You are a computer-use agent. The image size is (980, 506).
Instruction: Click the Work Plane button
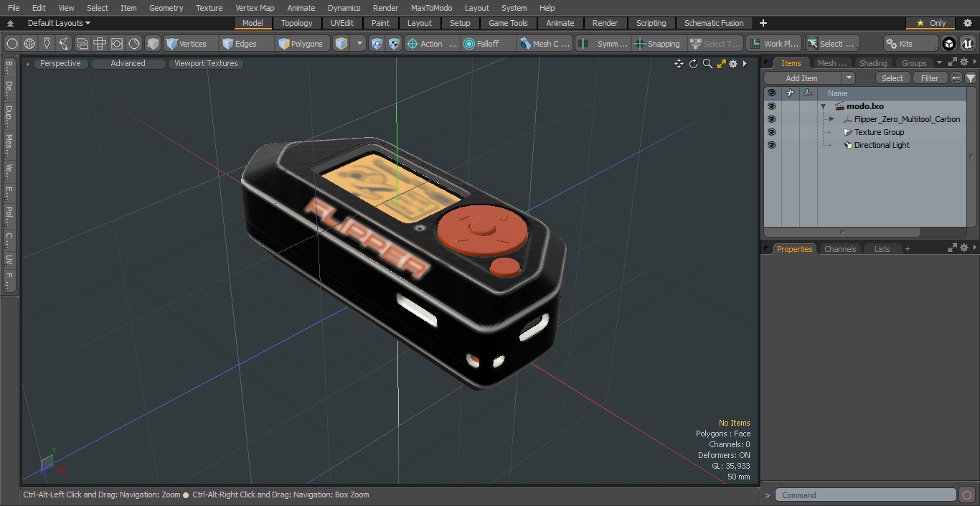pos(774,44)
